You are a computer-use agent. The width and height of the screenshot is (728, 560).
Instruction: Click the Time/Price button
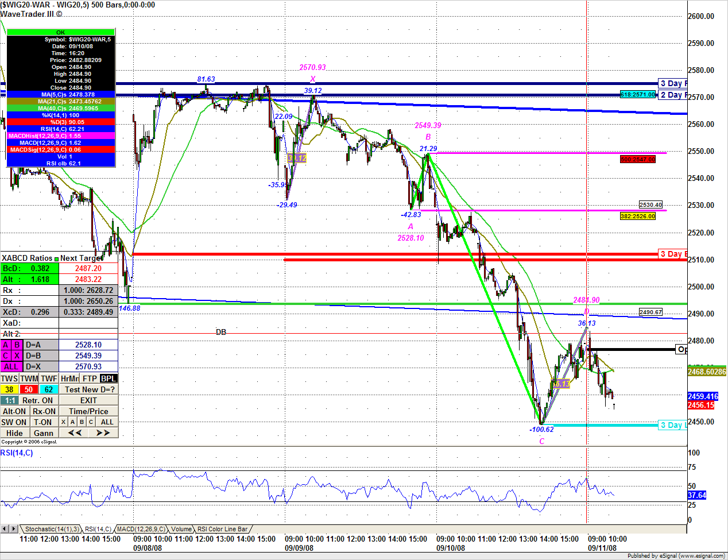pos(88,411)
